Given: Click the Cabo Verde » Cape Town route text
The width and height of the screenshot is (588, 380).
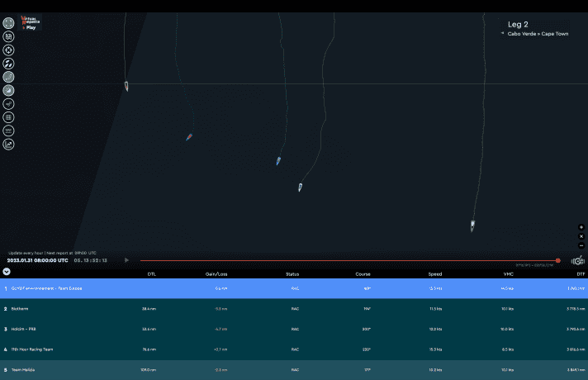Looking at the screenshot, I should point(538,34).
